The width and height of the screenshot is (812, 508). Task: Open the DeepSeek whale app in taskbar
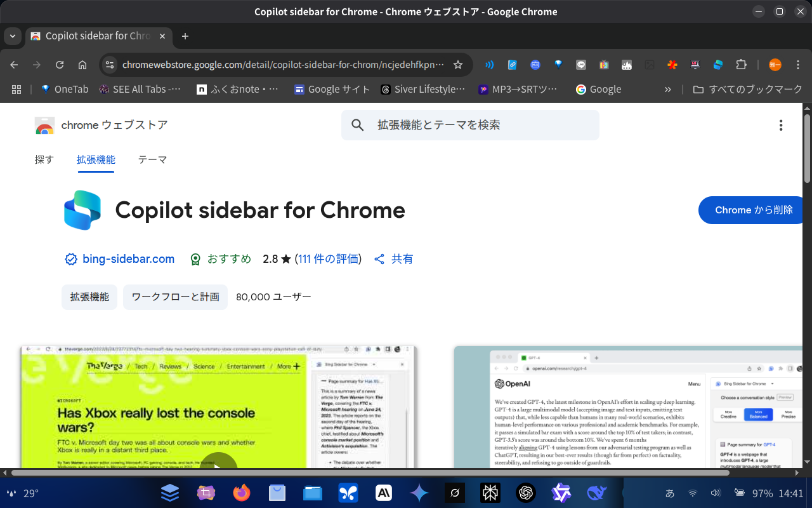click(x=597, y=492)
